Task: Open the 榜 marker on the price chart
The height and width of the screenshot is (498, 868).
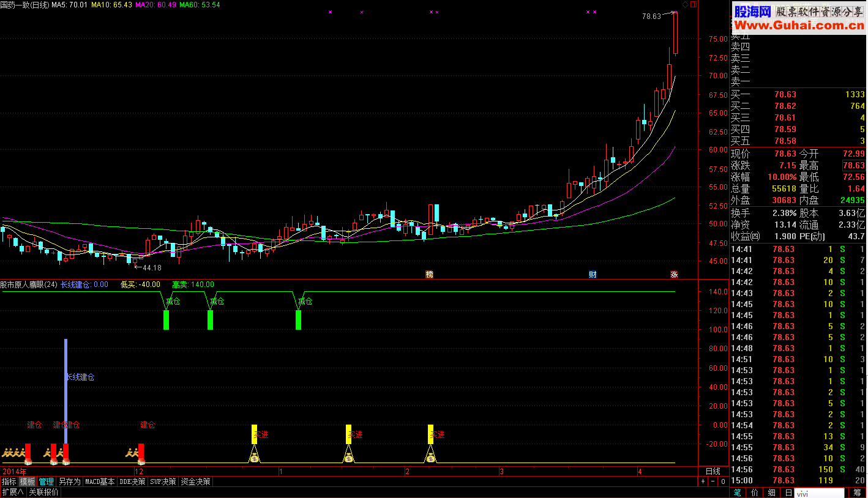Action: (429, 275)
